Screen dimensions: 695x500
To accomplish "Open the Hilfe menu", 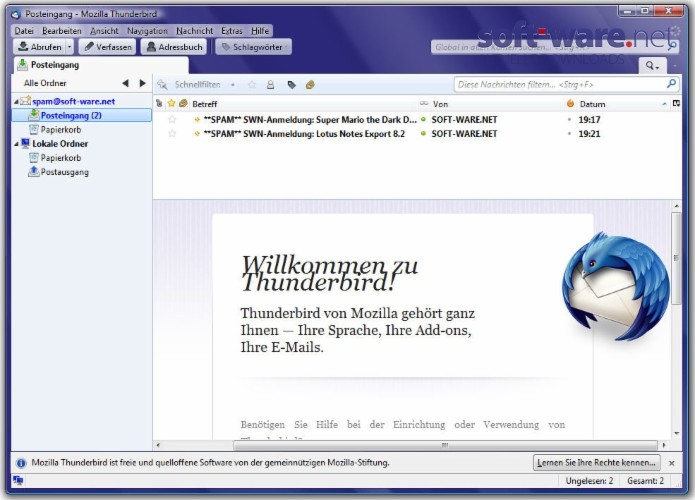I will coord(260,31).
